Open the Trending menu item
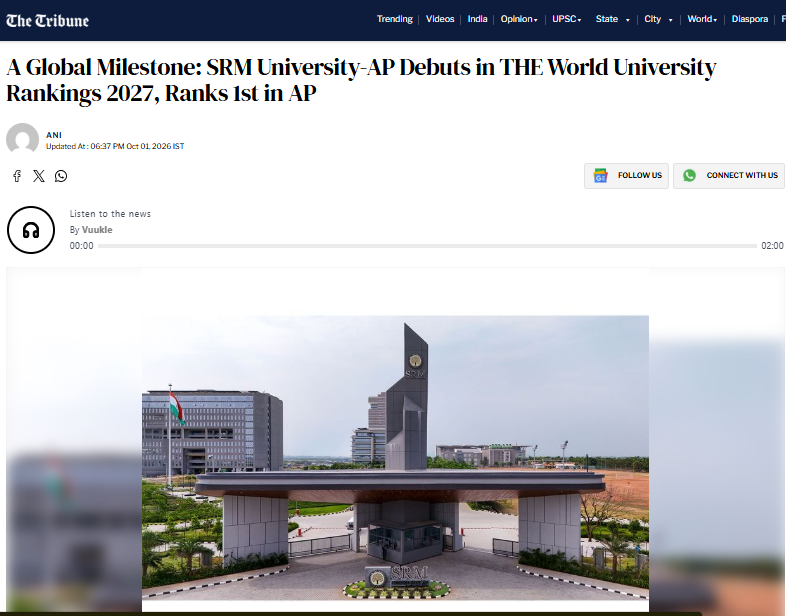The width and height of the screenshot is (786, 616). tap(395, 19)
